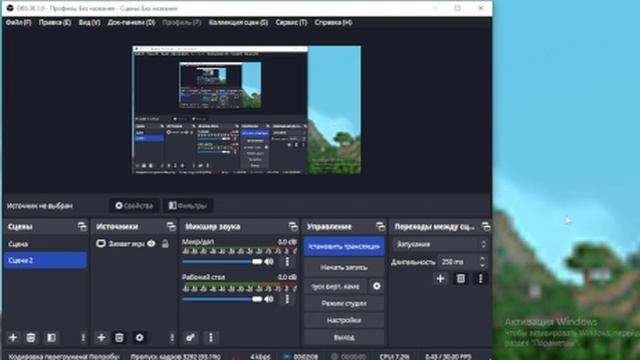Remove transition with trash icon
Viewport: 640px width, 360px height.
460,279
